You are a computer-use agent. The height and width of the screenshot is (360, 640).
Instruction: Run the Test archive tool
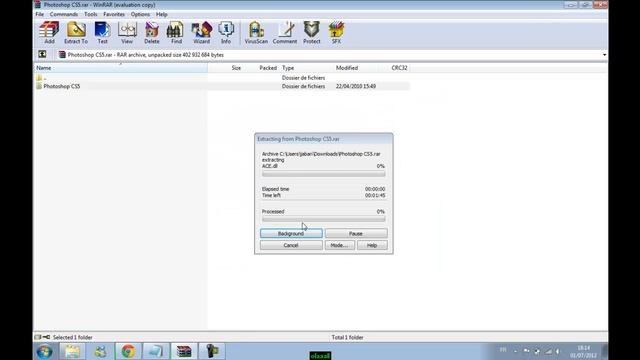click(102, 33)
